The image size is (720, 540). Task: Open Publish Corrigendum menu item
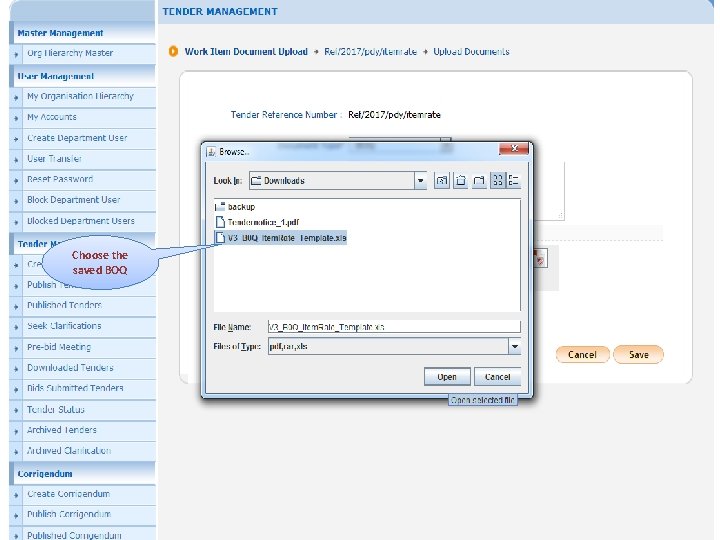tap(69, 514)
